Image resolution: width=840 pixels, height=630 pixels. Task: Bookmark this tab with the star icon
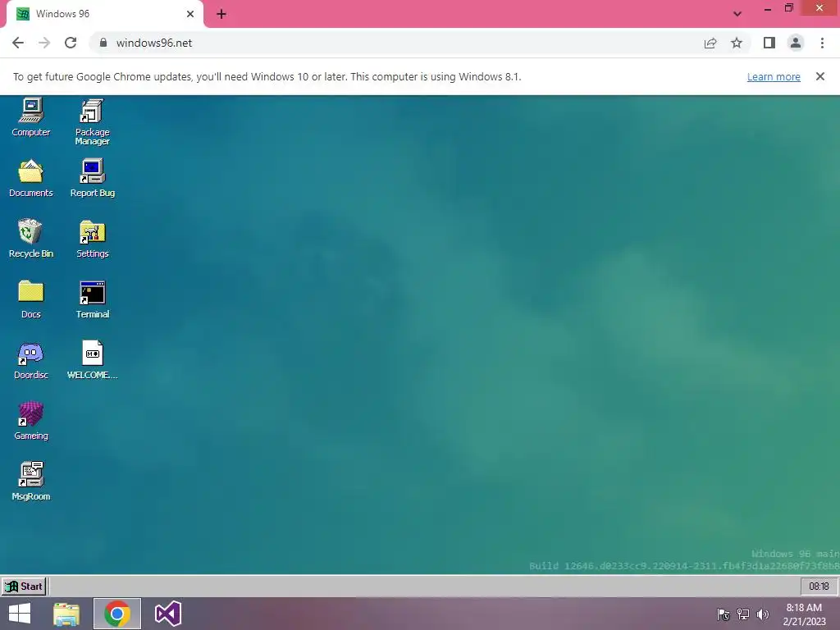(737, 43)
